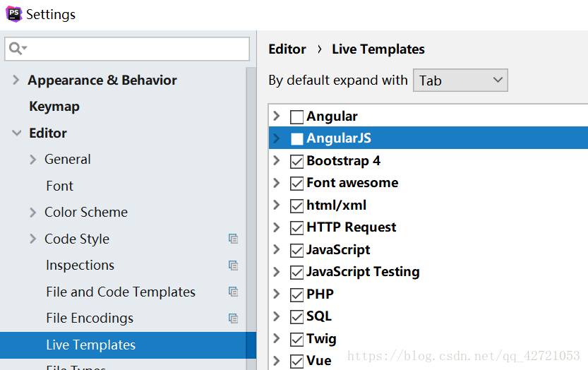
Task: Uncheck the SQL templates checkbox
Action: point(296,317)
